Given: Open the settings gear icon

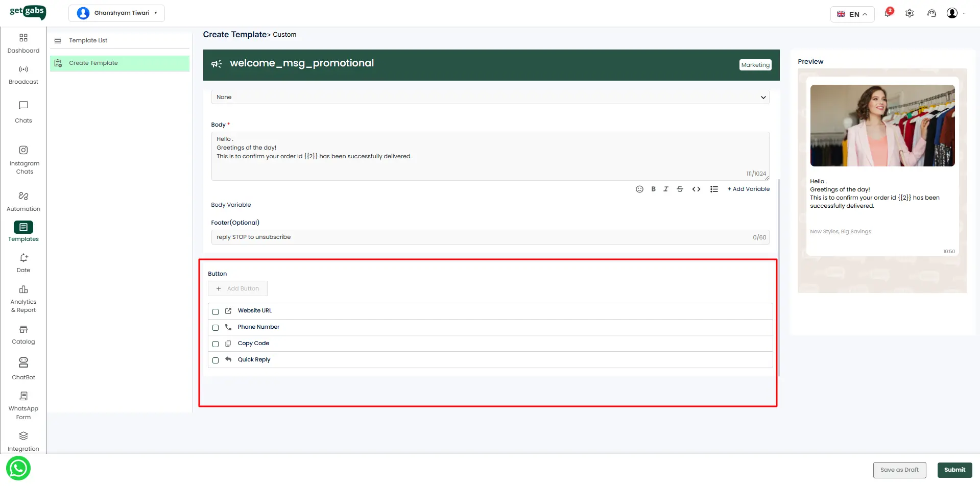Looking at the screenshot, I should coord(910,13).
